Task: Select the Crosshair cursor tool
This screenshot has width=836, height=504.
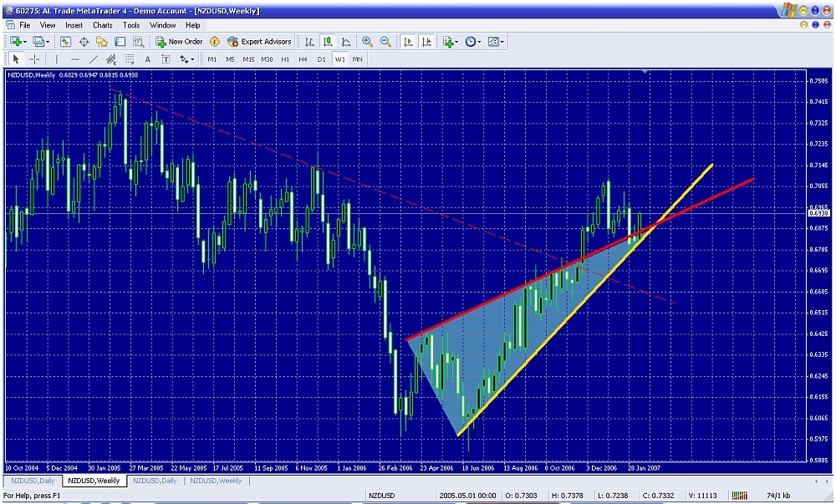Action: coord(34,59)
